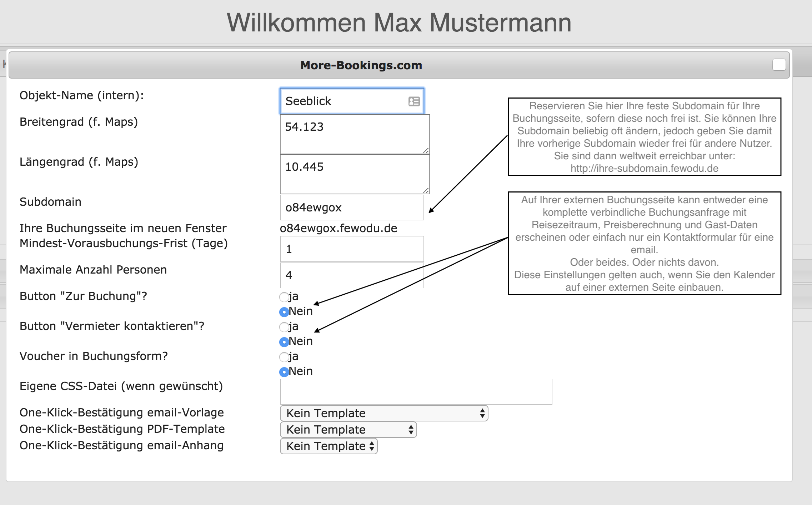Close the More-Bookings.com dialog with the white button

(779, 65)
